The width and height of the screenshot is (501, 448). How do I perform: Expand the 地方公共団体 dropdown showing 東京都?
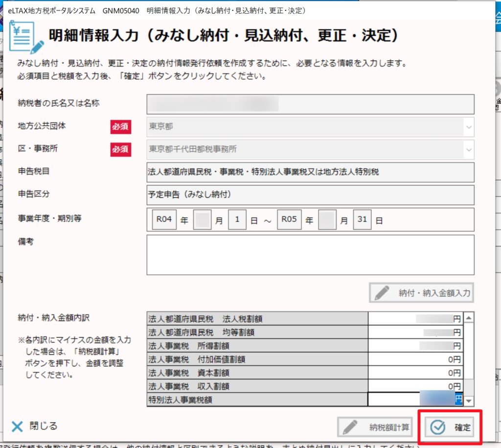click(469, 127)
